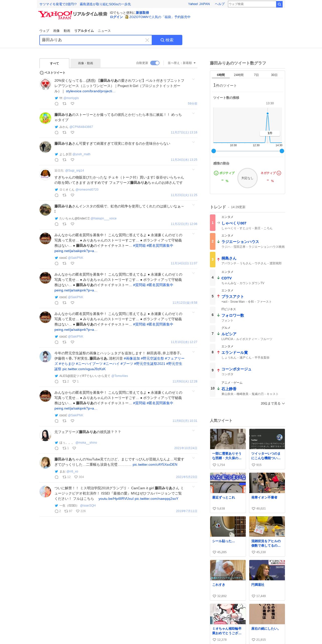Expand options for the @monlygls tweet
This screenshot has height=644, width=322.
coord(193,79)
